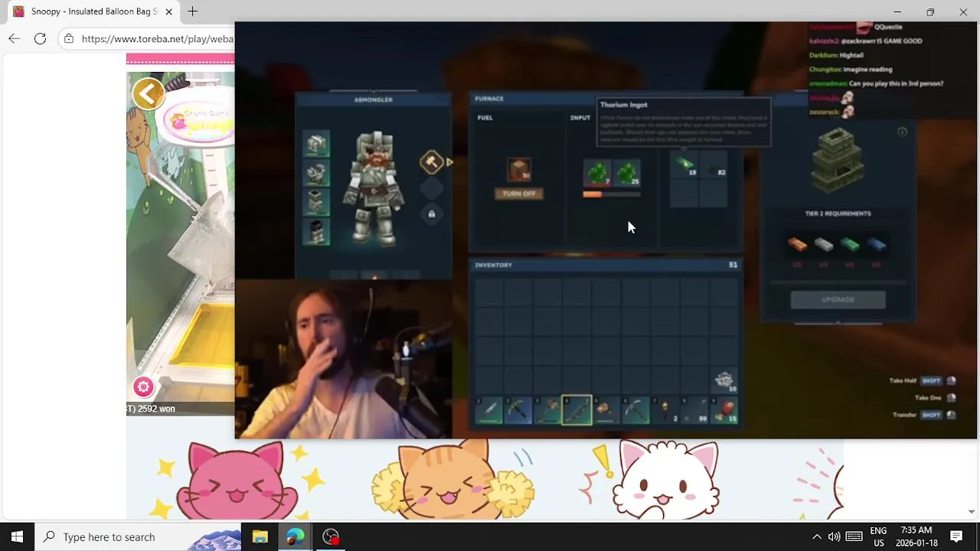Click the furnace building preview
The image size is (980, 551).
pos(837,161)
